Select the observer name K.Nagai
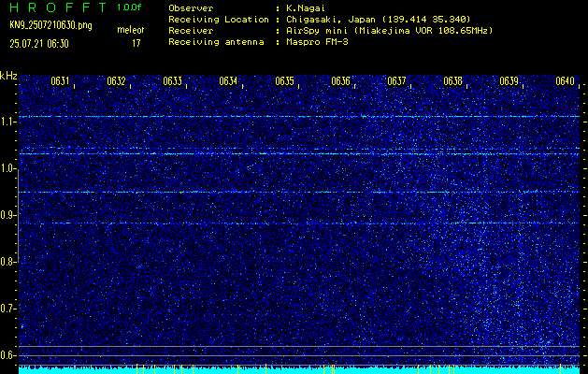The width and height of the screenshot is (588, 374). pos(305,7)
